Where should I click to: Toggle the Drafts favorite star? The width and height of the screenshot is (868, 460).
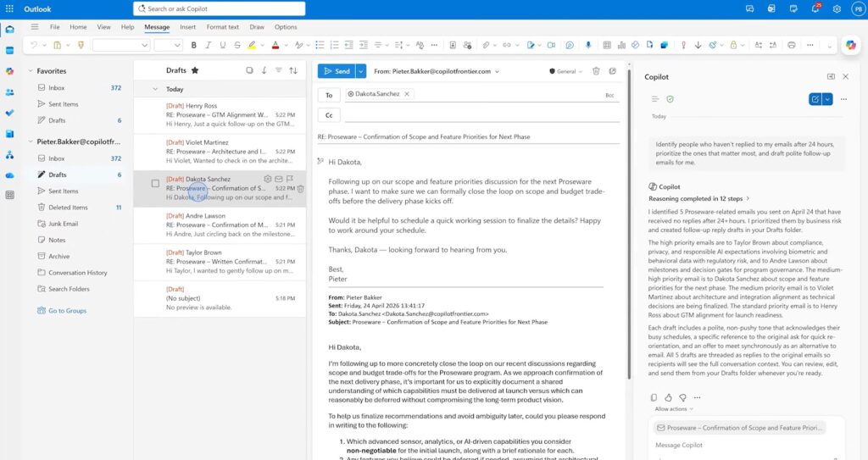[195, 70]
